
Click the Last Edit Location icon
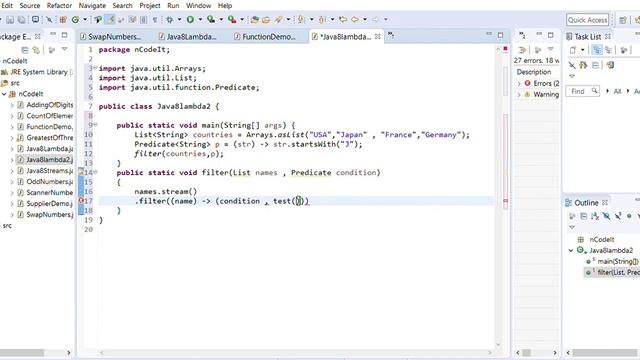tap(343, 19)
